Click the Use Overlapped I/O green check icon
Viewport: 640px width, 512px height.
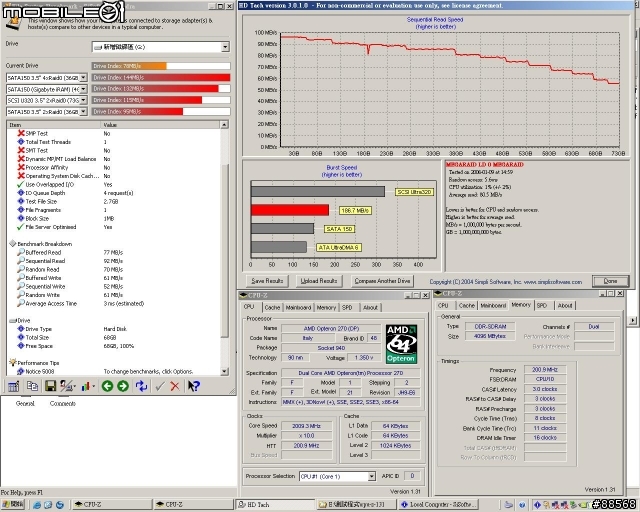click(x=21, y=185)
